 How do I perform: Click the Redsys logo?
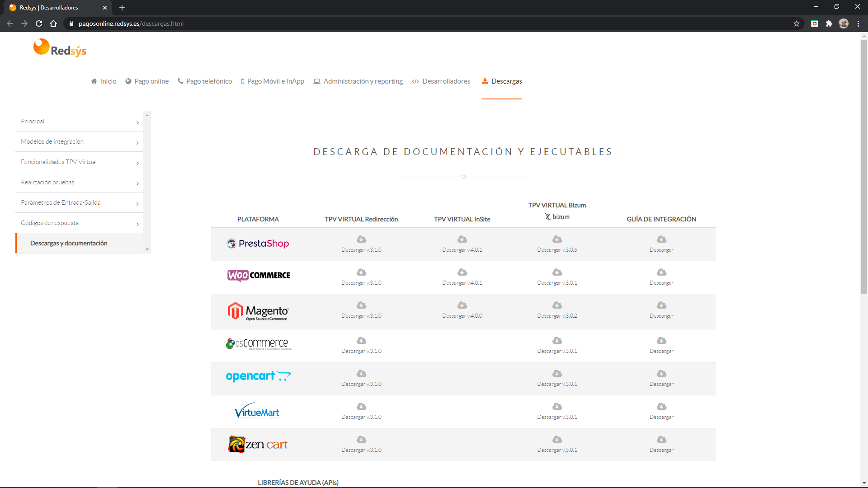point(60,48)
